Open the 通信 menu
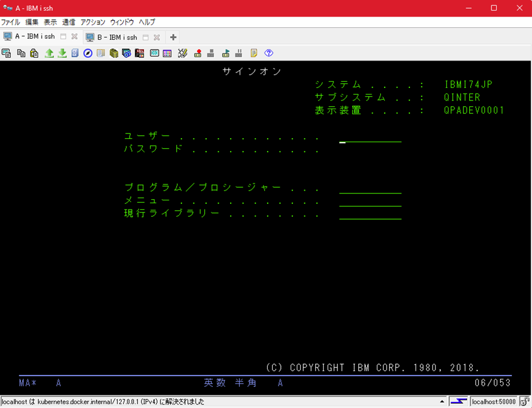Screen dimensions: 532x408 [x=68, y=22]
